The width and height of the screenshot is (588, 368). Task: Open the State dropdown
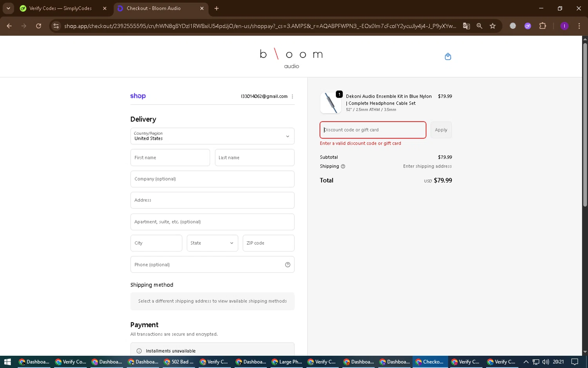[212, 243]
